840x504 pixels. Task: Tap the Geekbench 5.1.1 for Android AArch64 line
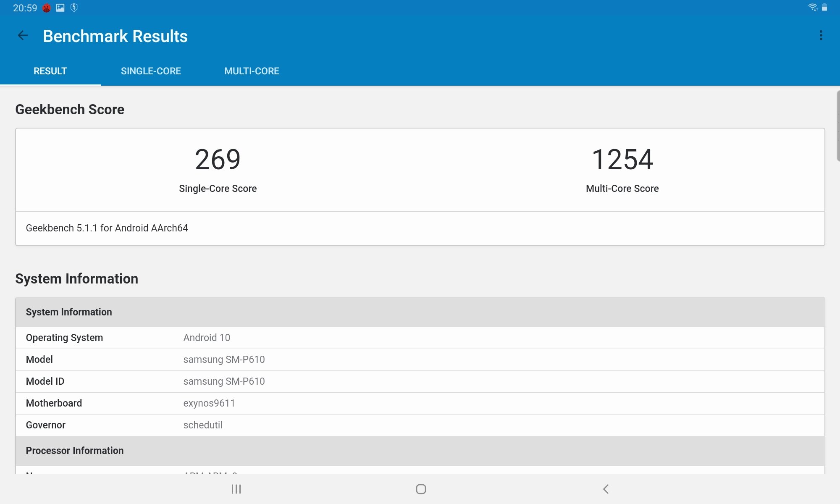click(107, 228)
